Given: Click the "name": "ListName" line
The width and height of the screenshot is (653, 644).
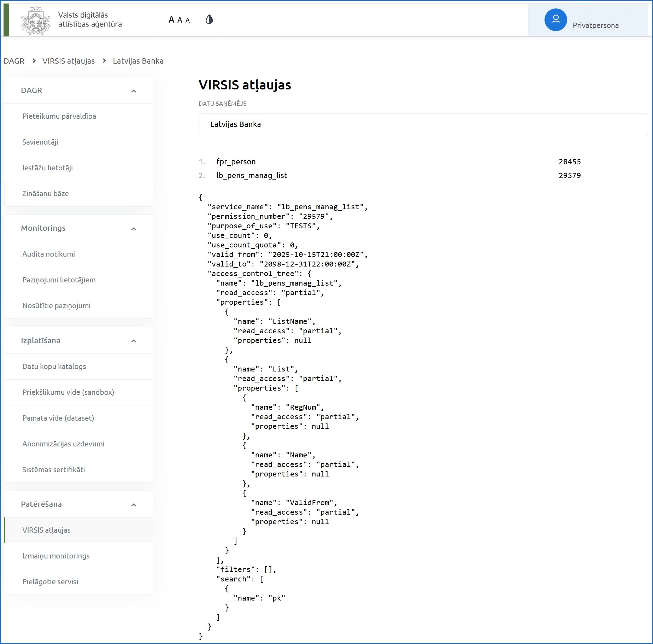Looking at the screenshot, I should click(x=275, y=322).
